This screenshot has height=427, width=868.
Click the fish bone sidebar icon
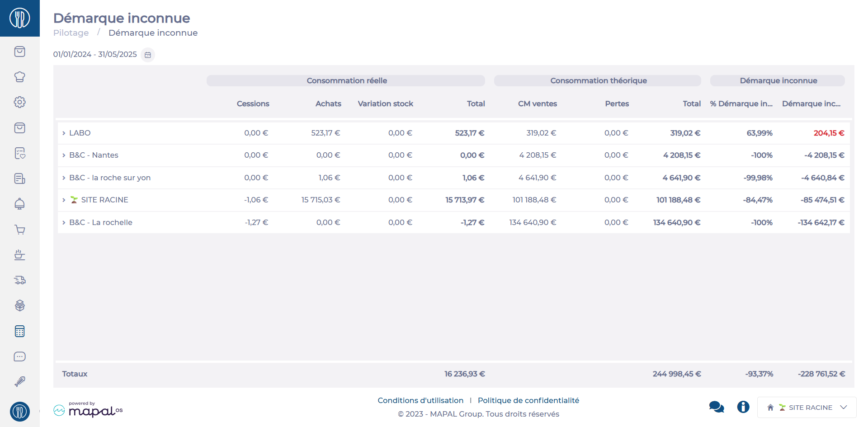click(x=19, y=382)
